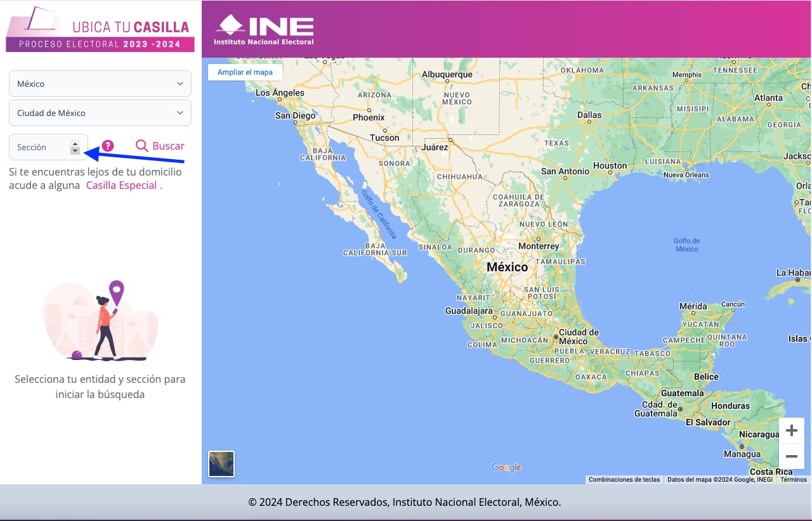Click the pink question mark help icon

coord(108,146)
